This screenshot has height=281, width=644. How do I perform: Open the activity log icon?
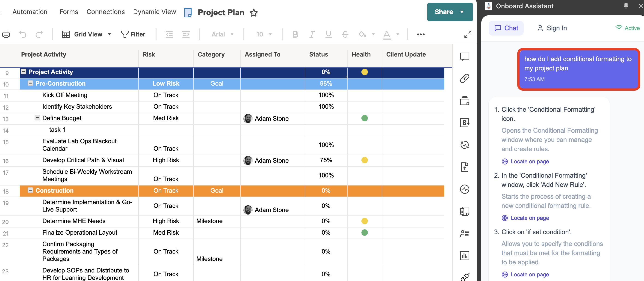464,189
